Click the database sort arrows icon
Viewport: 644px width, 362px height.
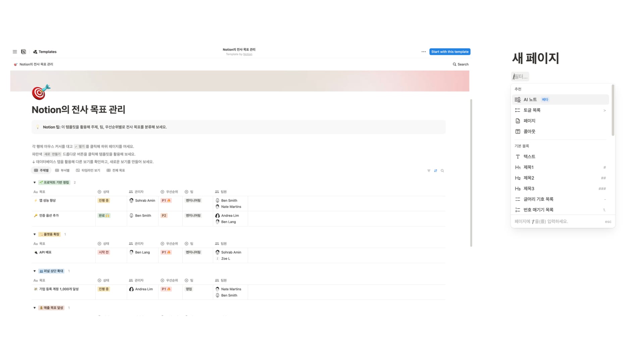435,171
